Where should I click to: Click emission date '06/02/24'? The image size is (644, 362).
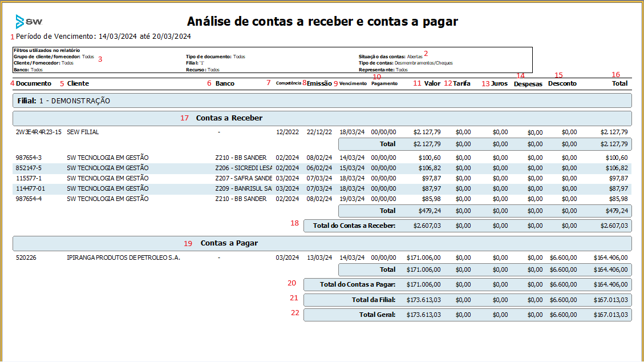(319, 168)
